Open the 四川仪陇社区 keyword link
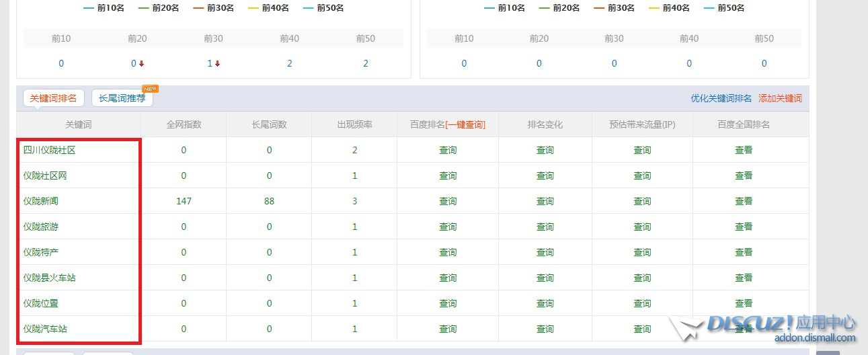The height and width of the screenshot is (355, 868). [49, 150]
